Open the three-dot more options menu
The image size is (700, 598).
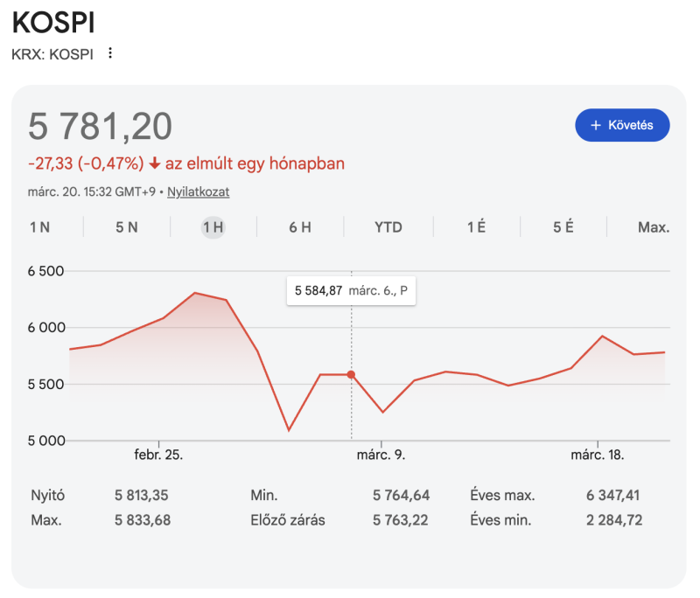tap(110, 53)
